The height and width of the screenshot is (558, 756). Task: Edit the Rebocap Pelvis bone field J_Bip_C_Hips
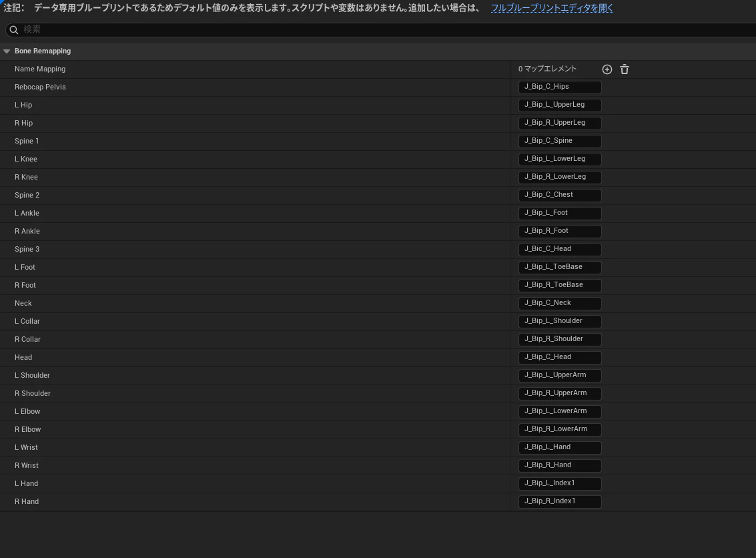click(x=560, y=87)
